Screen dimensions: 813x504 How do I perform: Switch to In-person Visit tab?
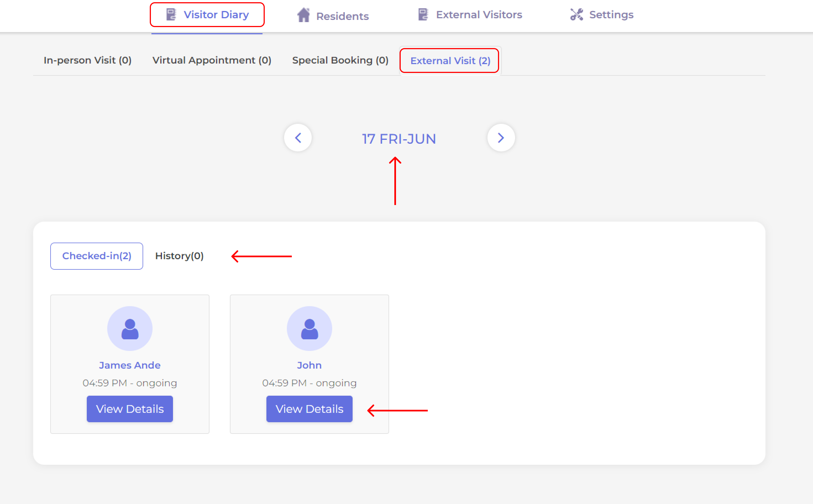88,60
